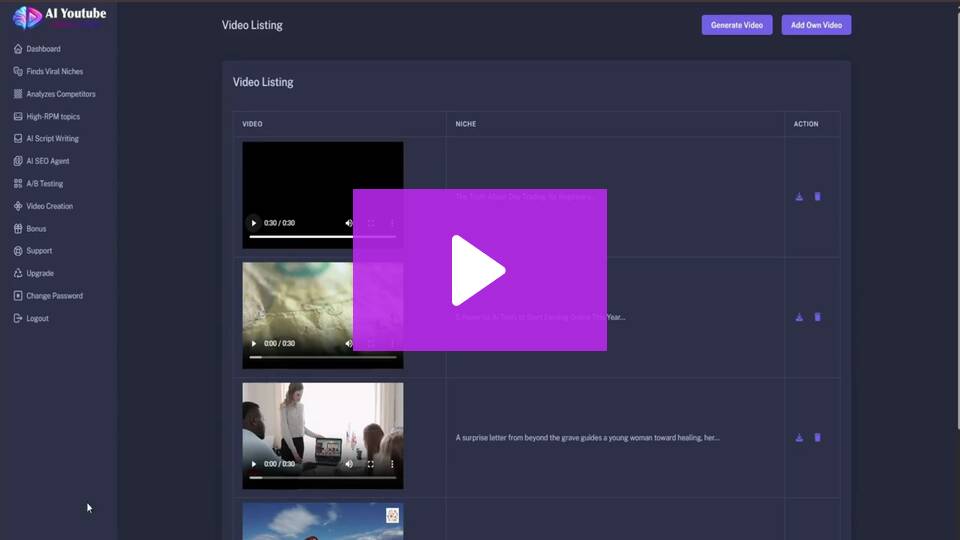
Task: Click the AI Youtube logo
Action: coord(59,17)
